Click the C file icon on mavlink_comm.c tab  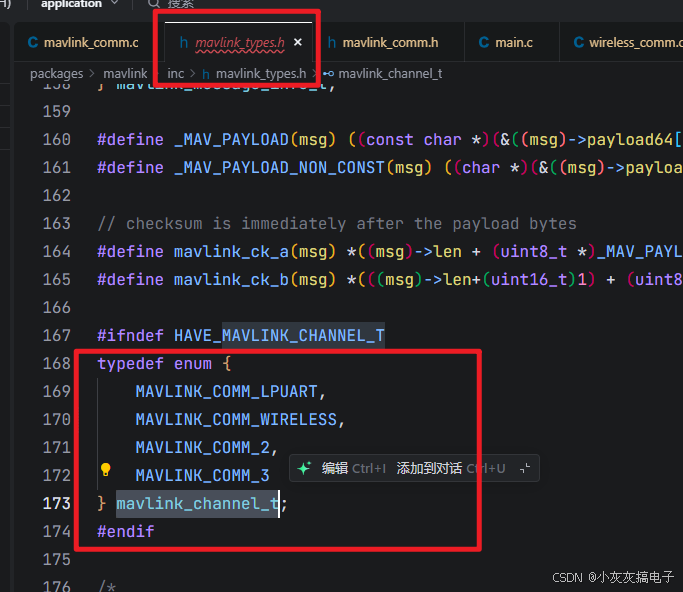[x=33, y=42]
